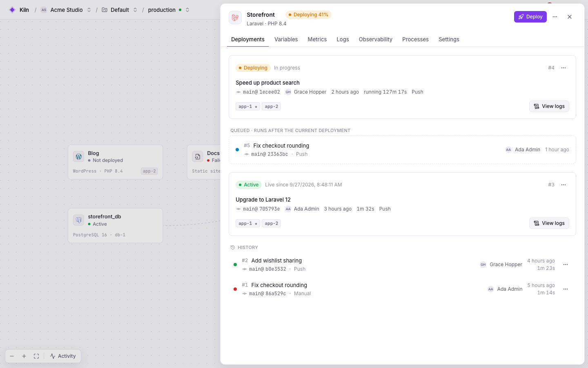View logs for Speed up product search
Viewport: 588px width, 368px height.
pyautogui.click(x=549, y=106)
